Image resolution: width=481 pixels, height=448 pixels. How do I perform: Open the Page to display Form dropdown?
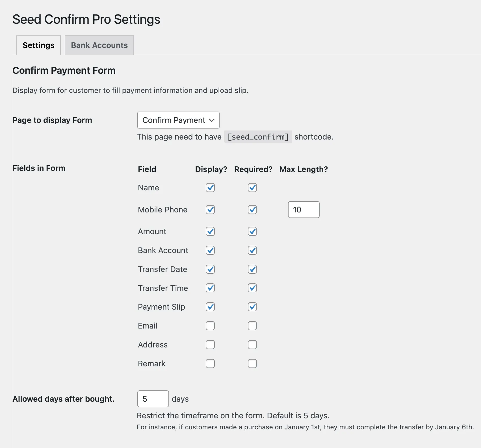click(178, 120)
